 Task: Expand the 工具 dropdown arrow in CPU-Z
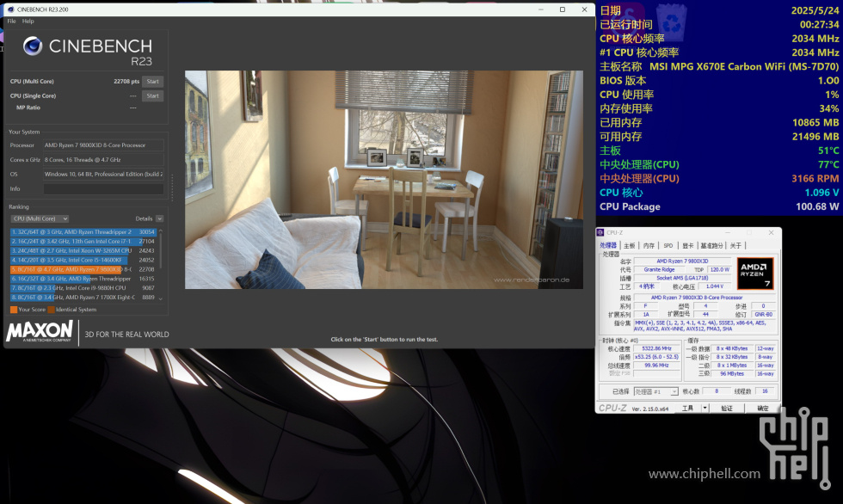pyautogui.click(x=705, y=409)
